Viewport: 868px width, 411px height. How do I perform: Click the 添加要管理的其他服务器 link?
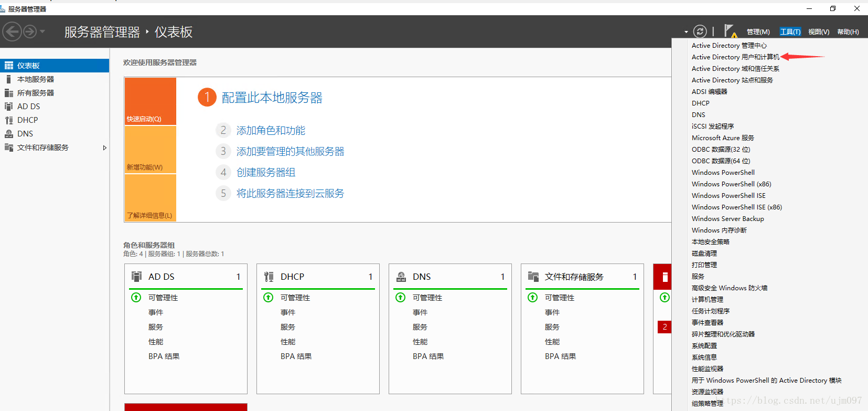291,151
